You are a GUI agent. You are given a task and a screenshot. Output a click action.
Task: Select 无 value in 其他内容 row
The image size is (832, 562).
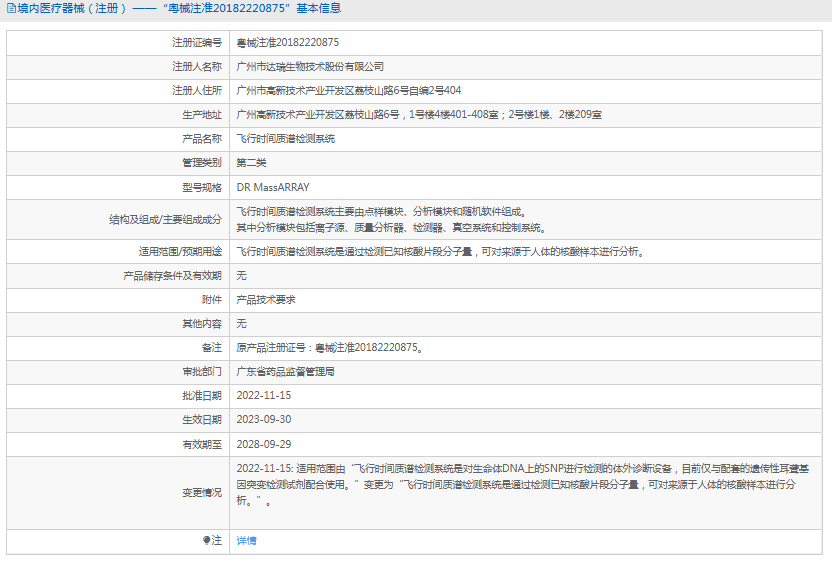241,324
